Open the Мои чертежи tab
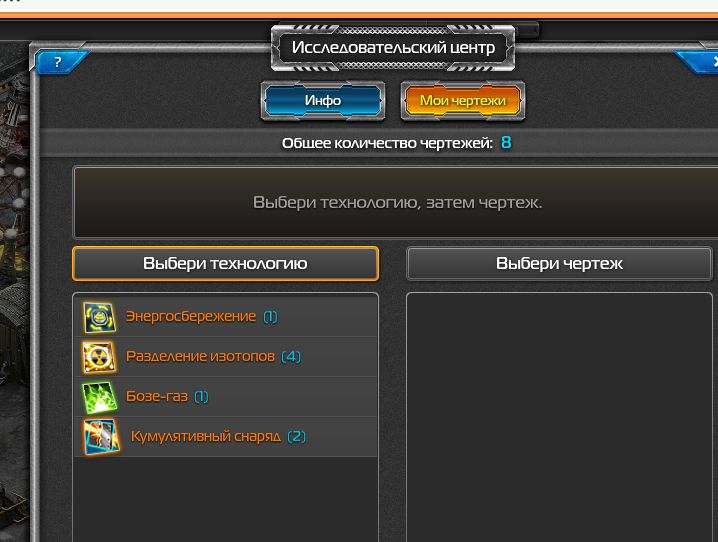This screenshot has height=542, width=718. pos(463,100)
